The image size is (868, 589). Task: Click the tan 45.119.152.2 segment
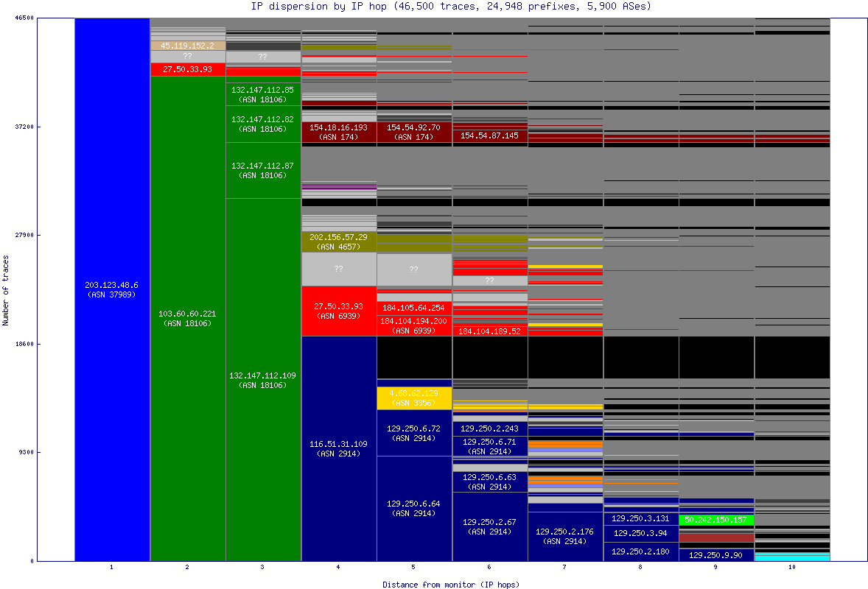coord(186,45)
